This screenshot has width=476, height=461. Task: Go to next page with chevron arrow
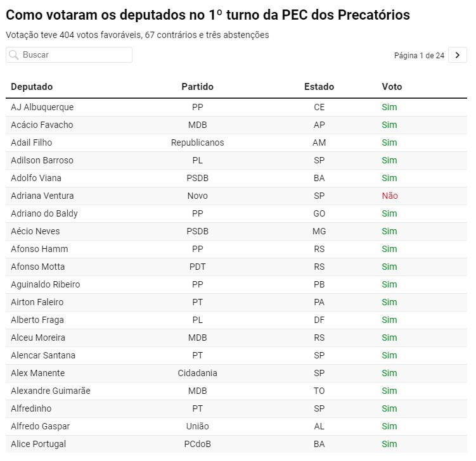[458, 55]
